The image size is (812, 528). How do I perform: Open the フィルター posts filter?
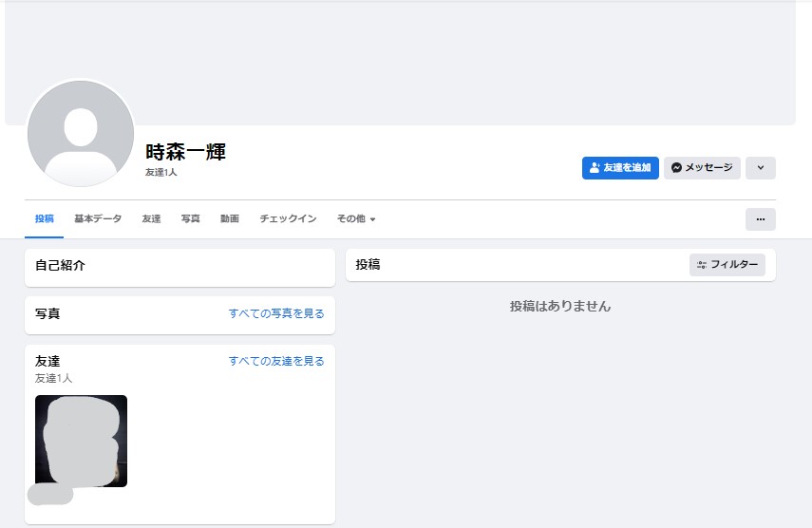tap(727, 265)
